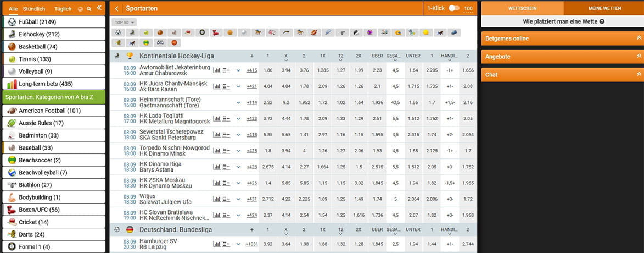Select the cricket cap filter icon
The image size is (644, 253).
coord(188,32)
